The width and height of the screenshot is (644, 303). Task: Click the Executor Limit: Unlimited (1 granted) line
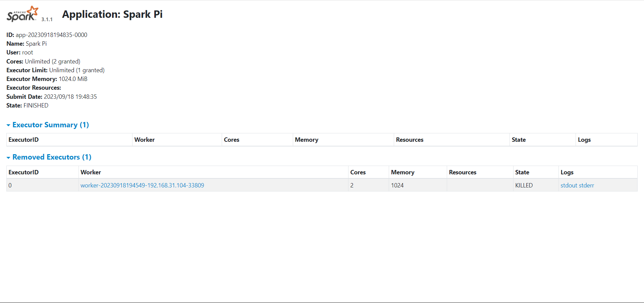point(55,70)
